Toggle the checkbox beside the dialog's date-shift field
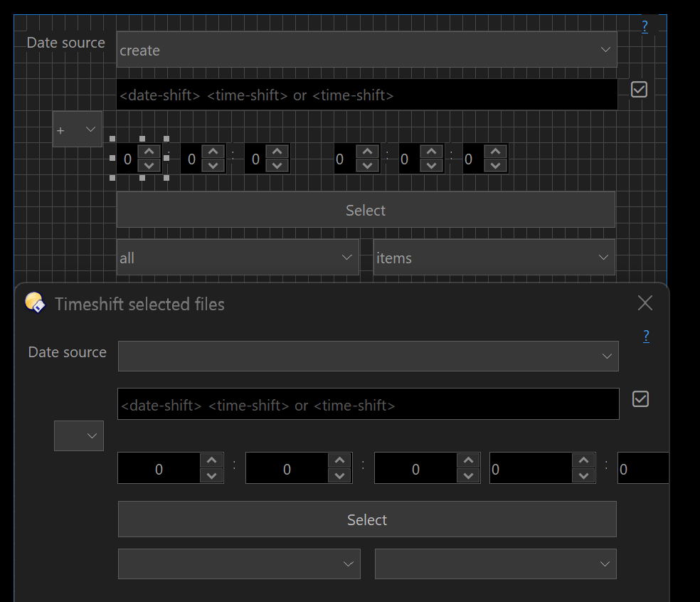The width and height of the screenshot is (700, 602). click(x=640, y=399)
